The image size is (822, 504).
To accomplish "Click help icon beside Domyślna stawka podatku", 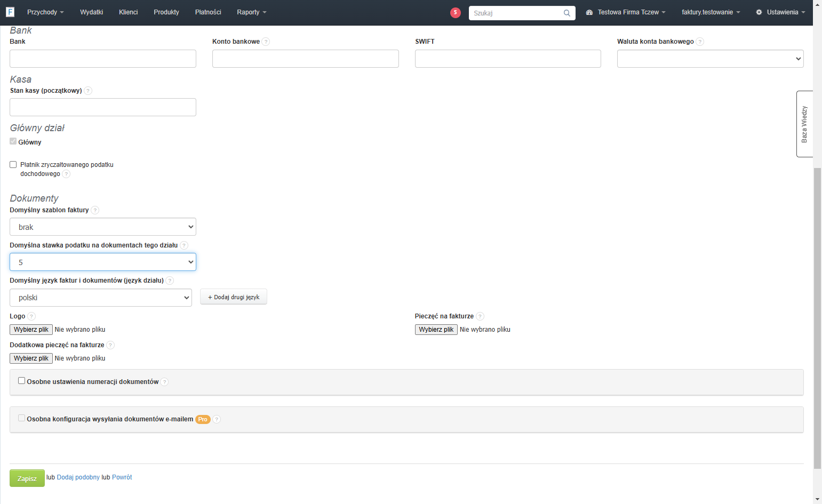I will [184, 245].
